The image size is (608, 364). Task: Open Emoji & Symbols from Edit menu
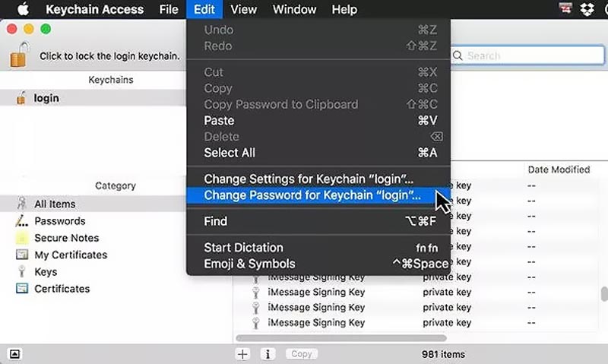[249, 264]
